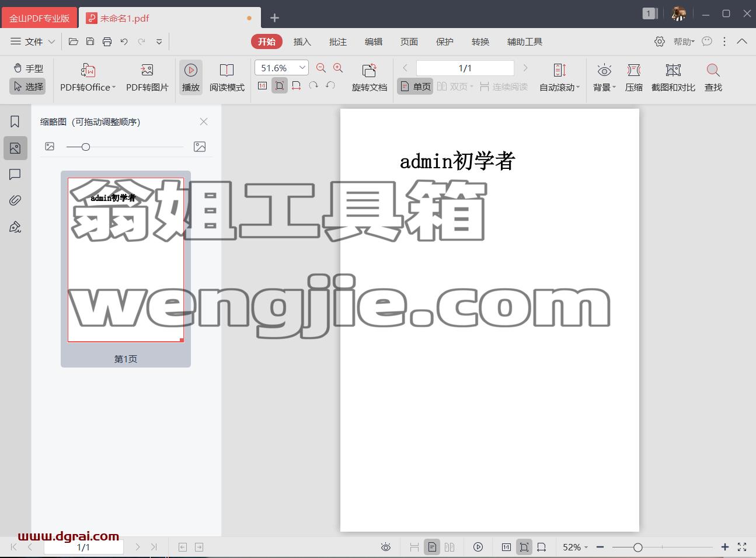Switch to the 插入 tab
This screenshot has width=756, height=558.
click(302, 41)
